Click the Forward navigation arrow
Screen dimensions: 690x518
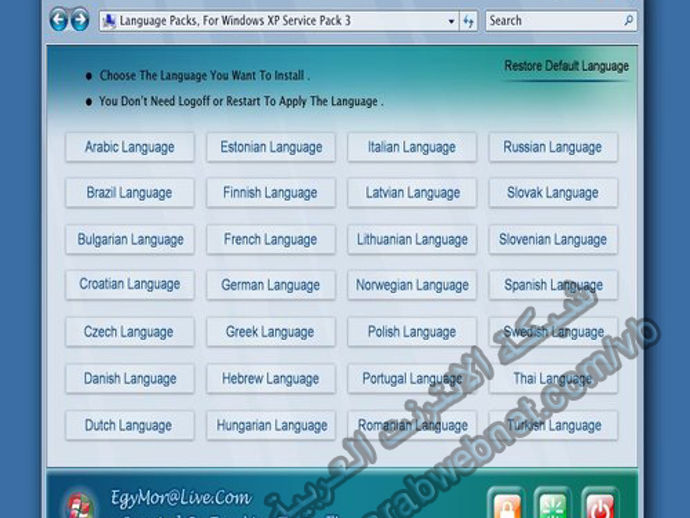tap(80, 20)
